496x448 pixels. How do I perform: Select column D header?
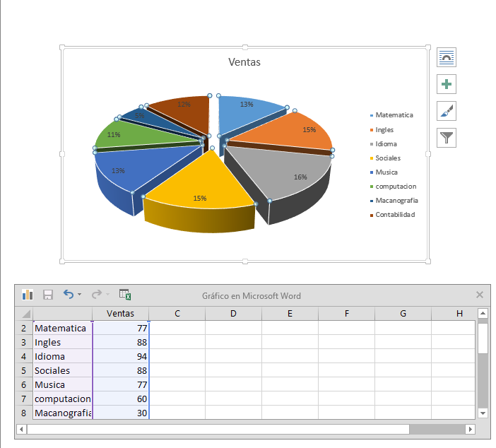(x=233, y=314)
